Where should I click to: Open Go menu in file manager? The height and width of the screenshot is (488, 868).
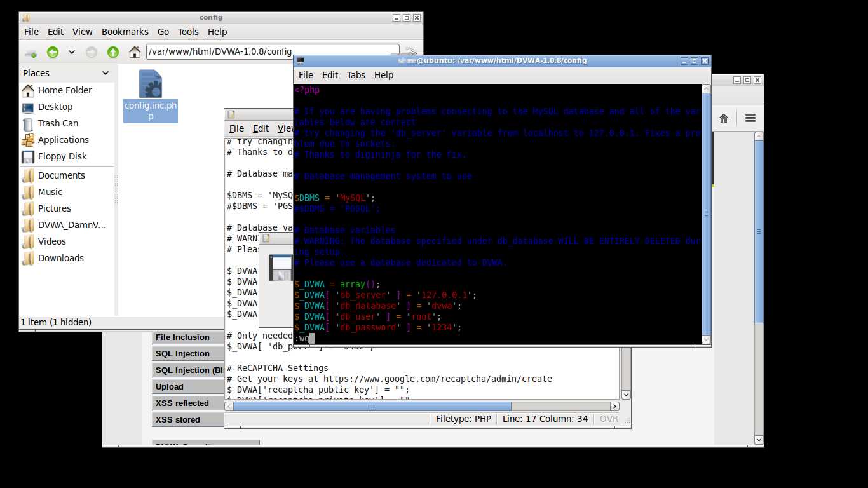pyautogui.click(x=163, y=32)
